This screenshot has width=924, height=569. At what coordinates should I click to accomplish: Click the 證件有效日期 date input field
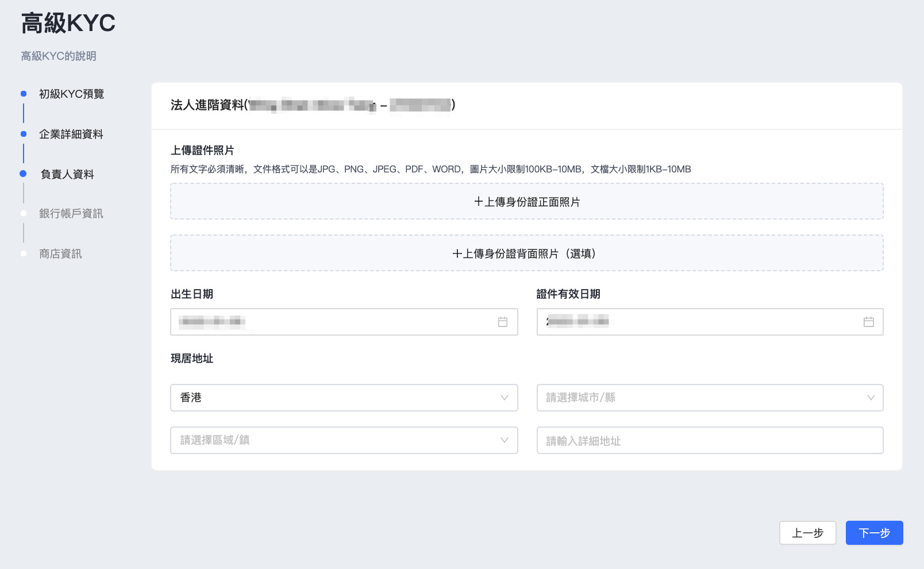(710, 322)
